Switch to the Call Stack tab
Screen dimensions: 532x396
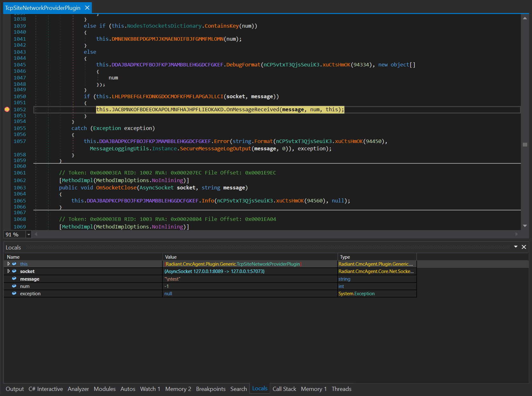click(284, 389)
